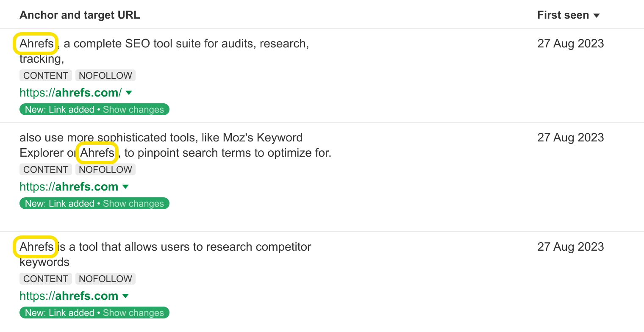
Task: Select the CONTENT label on the second backlink
Action: (x=45, y=169)
